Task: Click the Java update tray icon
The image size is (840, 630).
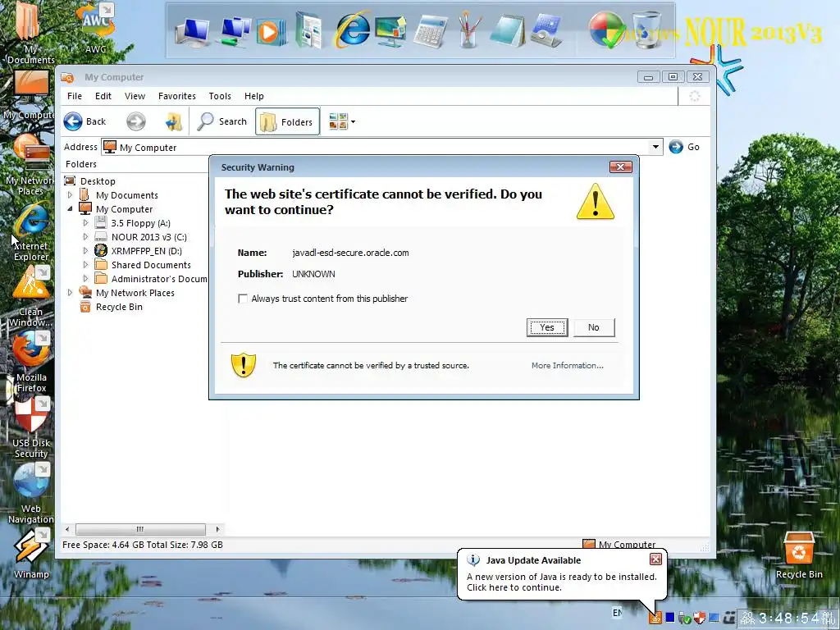Action: pyautogui.click(x=655, y=618)
